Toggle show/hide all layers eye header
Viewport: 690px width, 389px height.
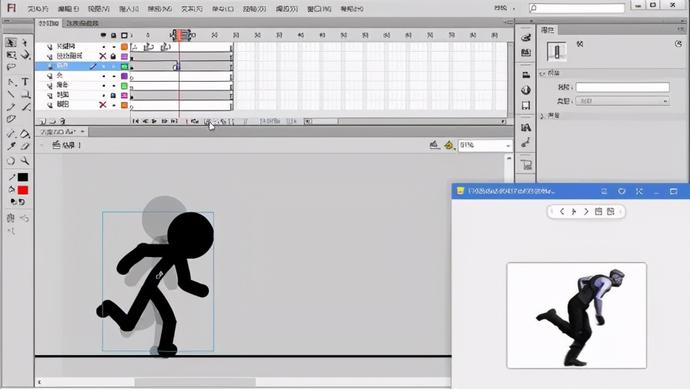coord(103,35)
